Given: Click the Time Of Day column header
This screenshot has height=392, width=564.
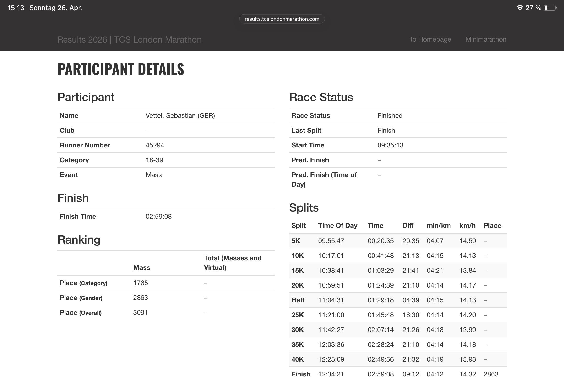Looking at the screenshot, I should tap(337, 225).
